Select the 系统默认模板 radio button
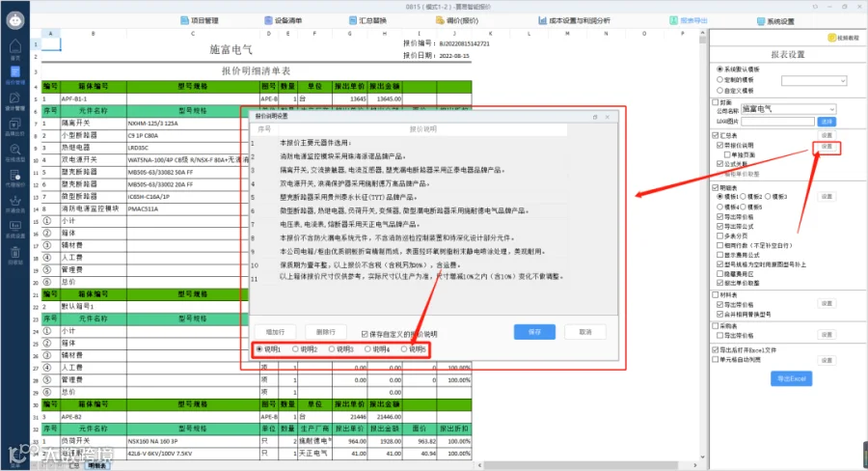The width and height of the screenshot is (868, 471). click(x=719, y=69)
